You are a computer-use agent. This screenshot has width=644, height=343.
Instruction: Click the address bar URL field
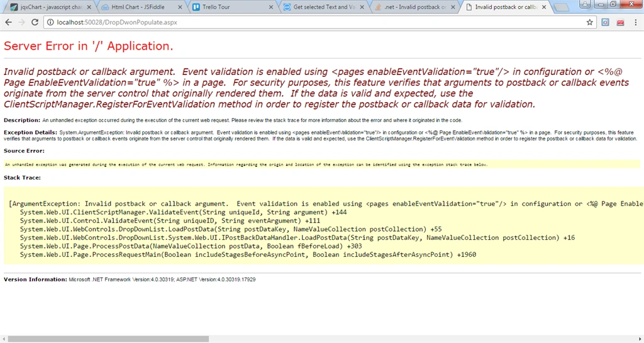point(316,22)
